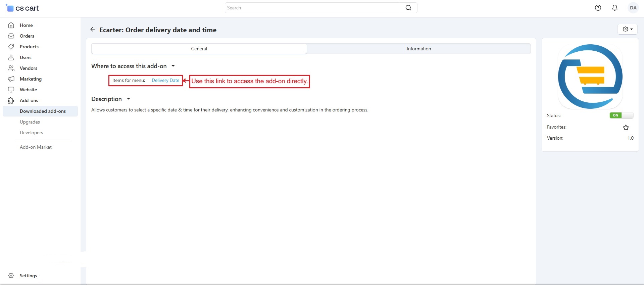
Task: Click the search magnifier icon
Action: tap(408, 8)
